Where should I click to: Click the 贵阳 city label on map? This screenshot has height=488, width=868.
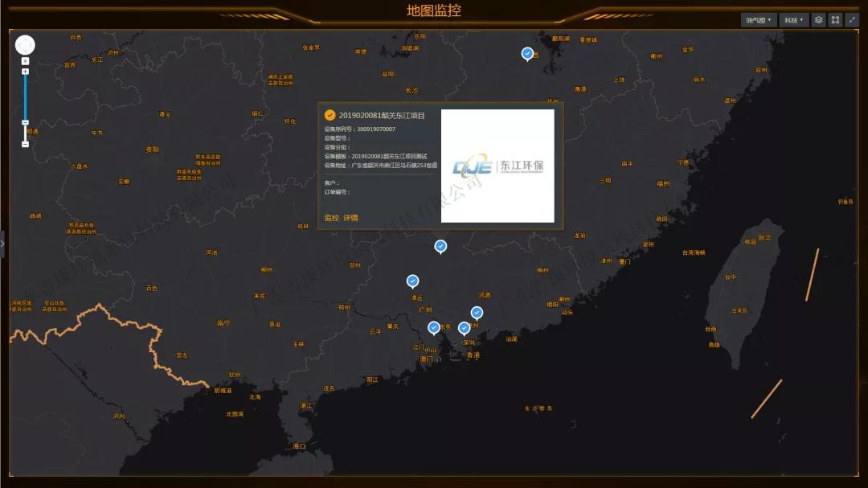coord(152,150)
